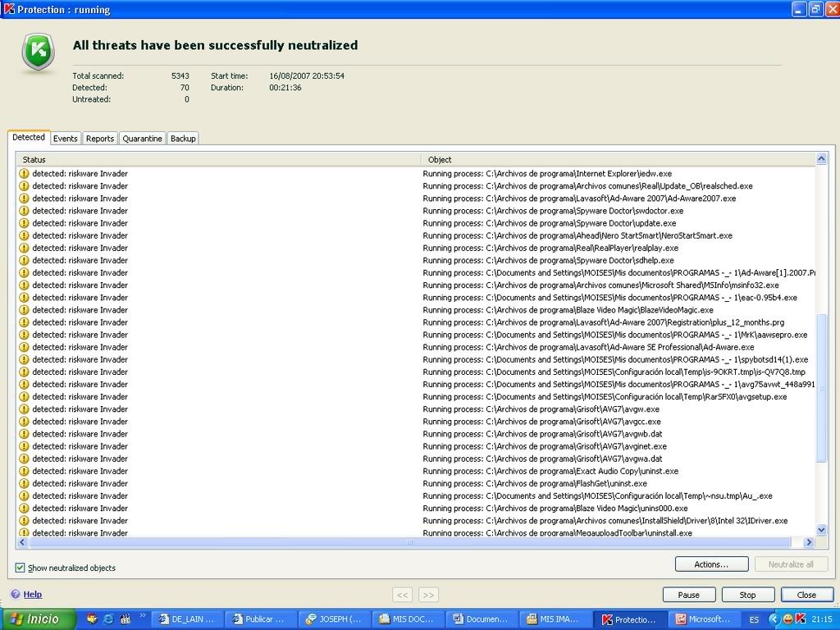Image resolution: width=840 pixels, height=630 pixels.
Task: Open the Inicio start menu
Action: (x=38, y=619)
